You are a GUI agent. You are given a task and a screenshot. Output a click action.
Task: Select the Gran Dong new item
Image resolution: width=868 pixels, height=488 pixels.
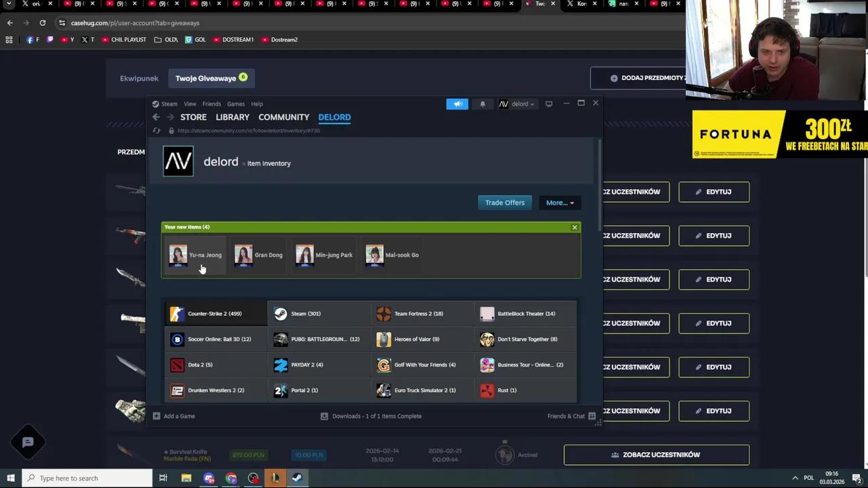(258, 255)
